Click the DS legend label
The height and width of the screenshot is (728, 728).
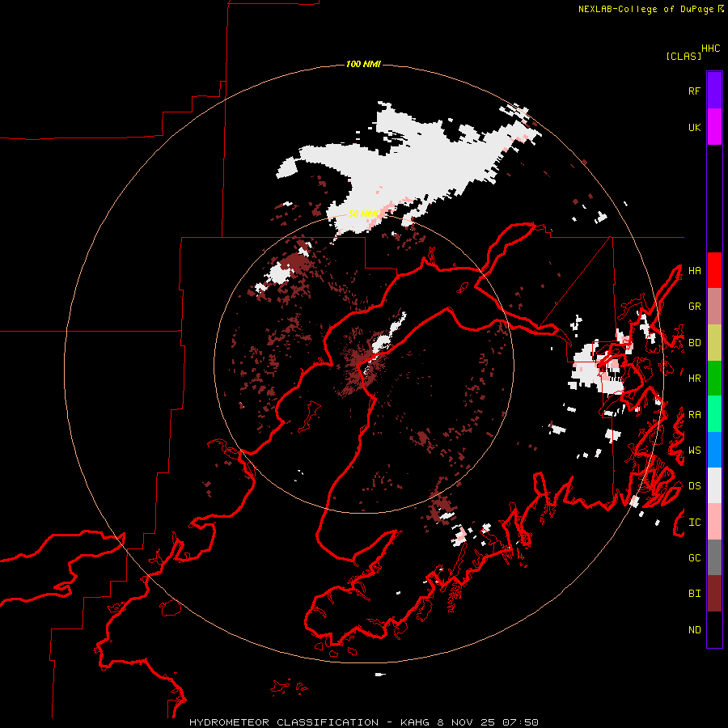coord(694,486)
